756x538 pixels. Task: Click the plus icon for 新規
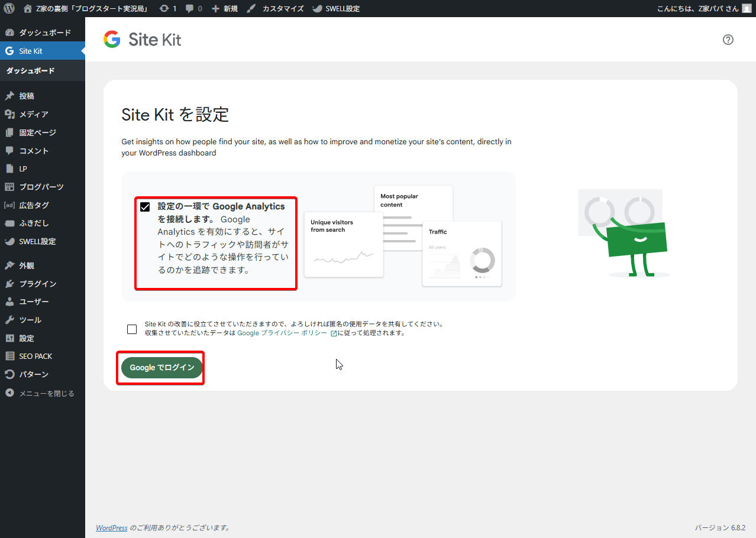215,9
